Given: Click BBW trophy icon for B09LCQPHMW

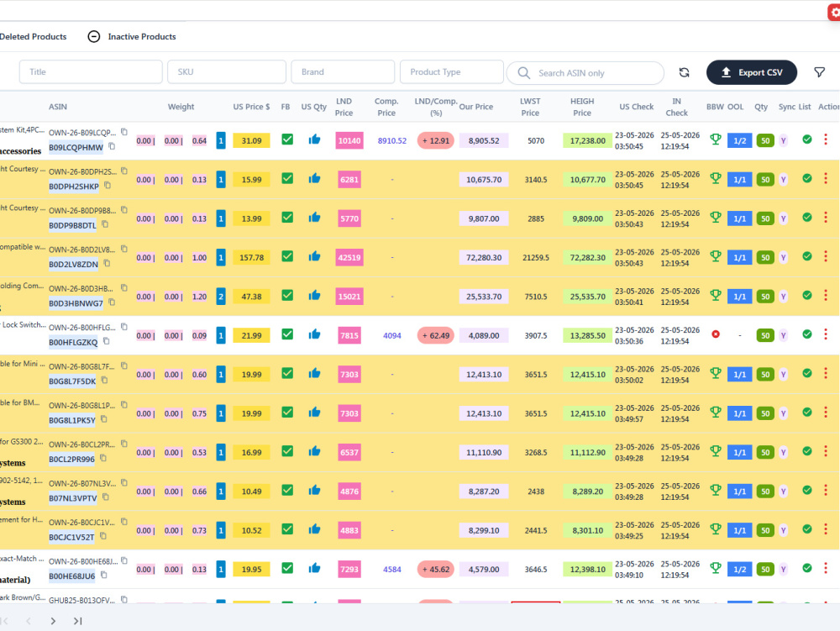Looking at the screenshot, I should pos(715,139).
